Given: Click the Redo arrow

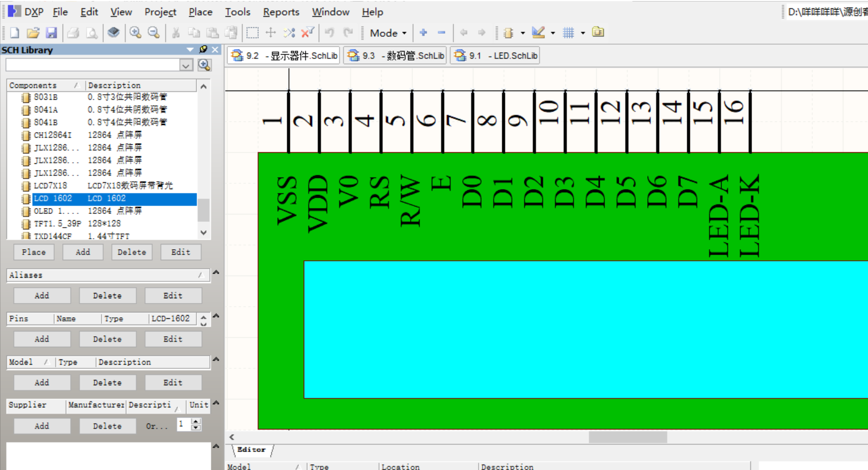Looking at the screenshot, I should 348,33.
